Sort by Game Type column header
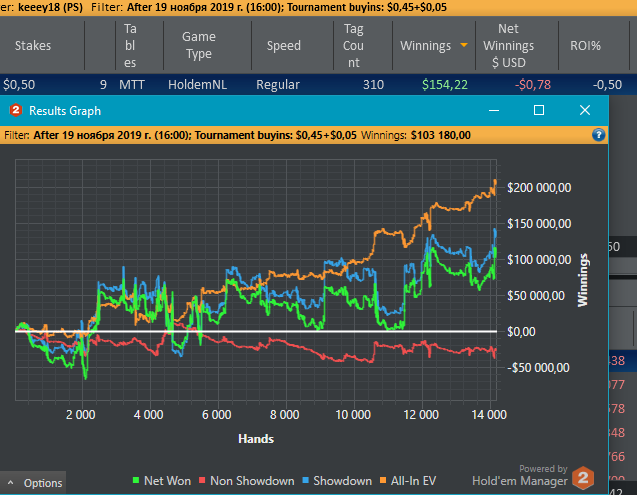 tap(199, 45)
